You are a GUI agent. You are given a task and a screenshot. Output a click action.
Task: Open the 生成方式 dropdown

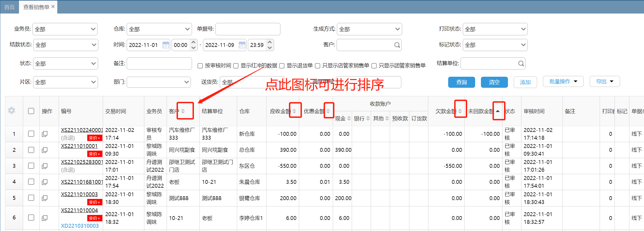tap(369, 29)
